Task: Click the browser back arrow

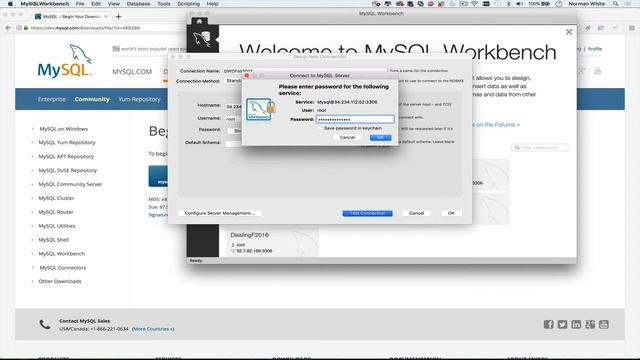Action: [x=8, y=28]
